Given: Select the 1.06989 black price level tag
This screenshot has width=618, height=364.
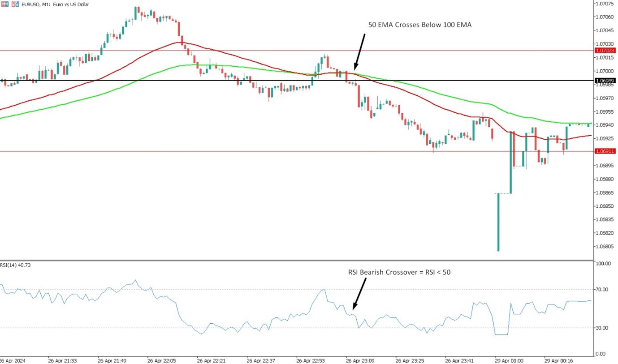Looking at the screenshot, I should tap(605, 81).
